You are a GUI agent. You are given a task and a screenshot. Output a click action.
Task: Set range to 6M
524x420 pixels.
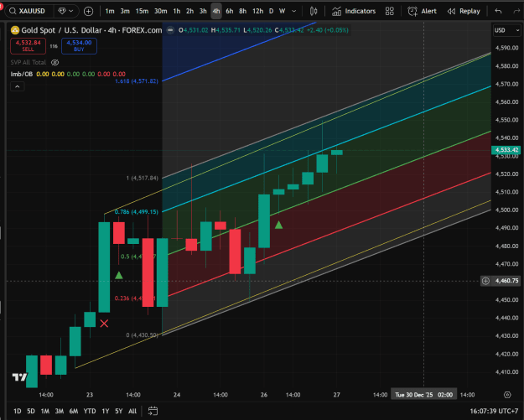pyautogui.click(x=74, y=411)
